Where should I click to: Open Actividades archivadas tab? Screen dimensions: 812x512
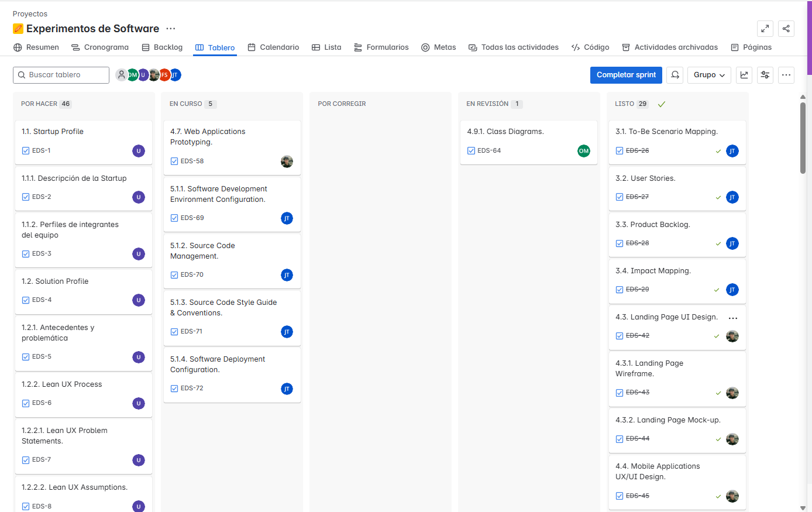click(670, 47)
